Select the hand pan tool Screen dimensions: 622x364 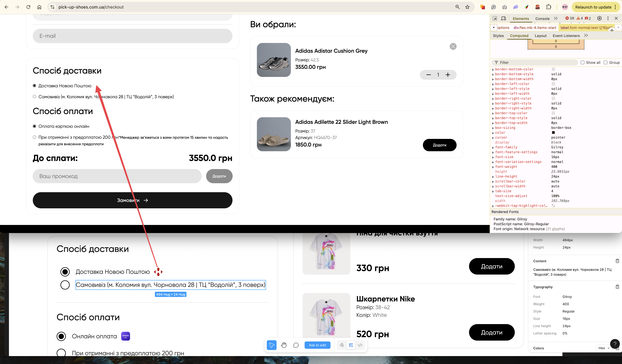284,345
